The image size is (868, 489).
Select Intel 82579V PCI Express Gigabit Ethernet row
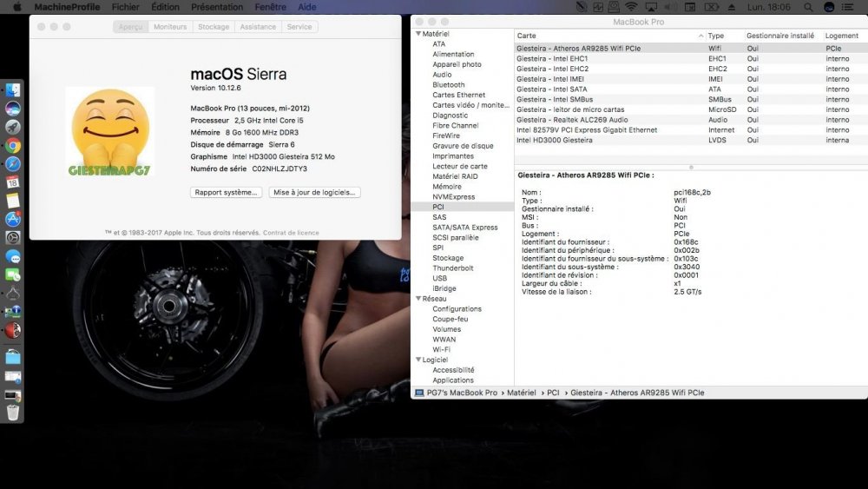click(x=691, y=130)
